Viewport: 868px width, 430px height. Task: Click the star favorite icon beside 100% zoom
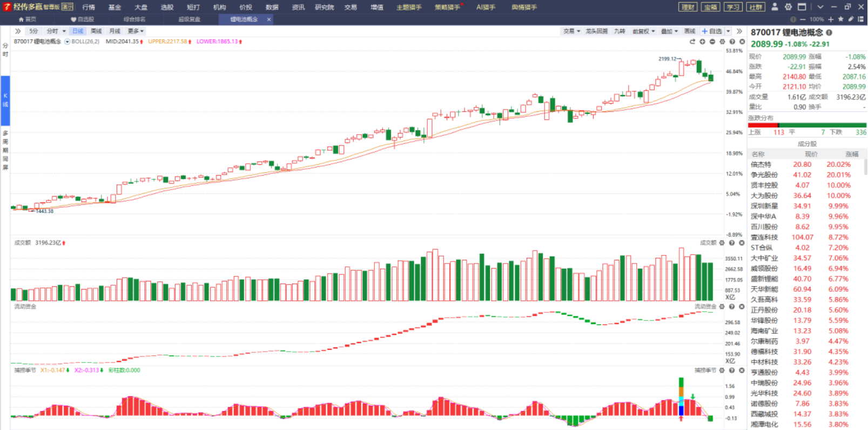841,19
